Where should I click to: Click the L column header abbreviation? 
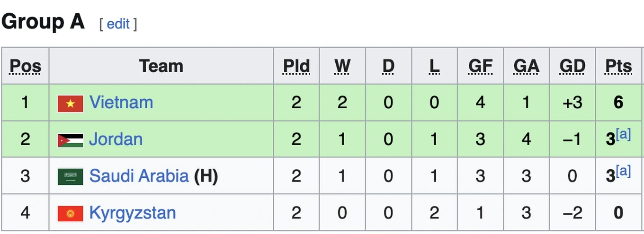[x=434, y=66]
